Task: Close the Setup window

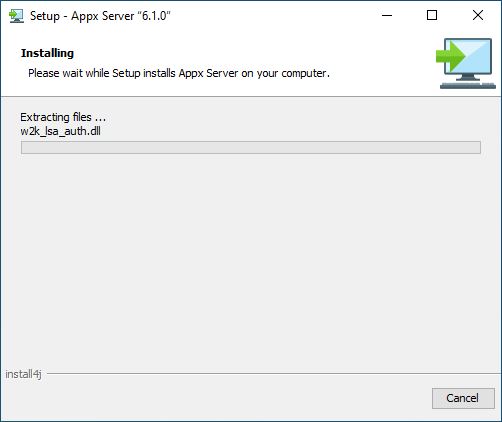Action: pyautogui.click(x=478, y=15)
